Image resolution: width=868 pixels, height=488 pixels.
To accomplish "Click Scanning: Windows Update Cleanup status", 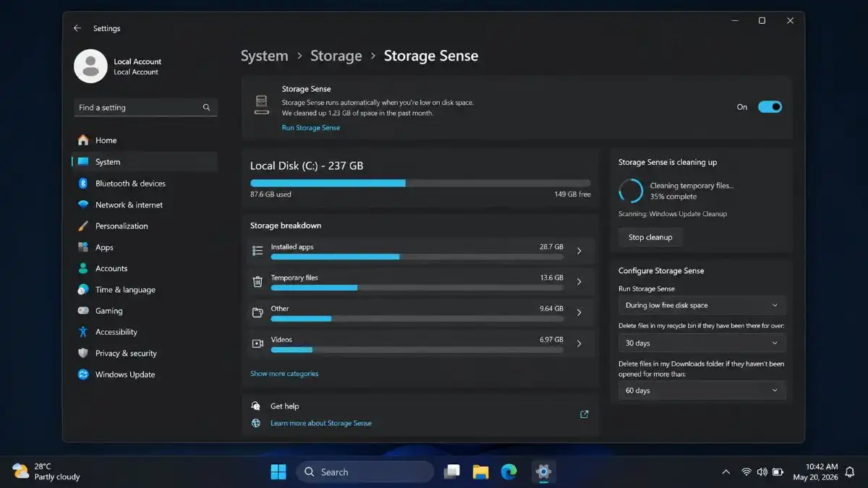I will click(x=673, y=214).
